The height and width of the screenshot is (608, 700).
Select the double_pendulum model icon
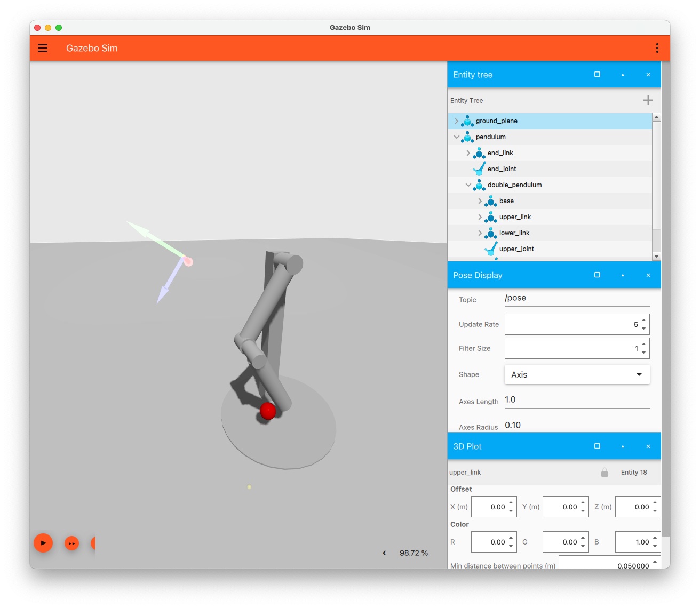click(479, 185)
